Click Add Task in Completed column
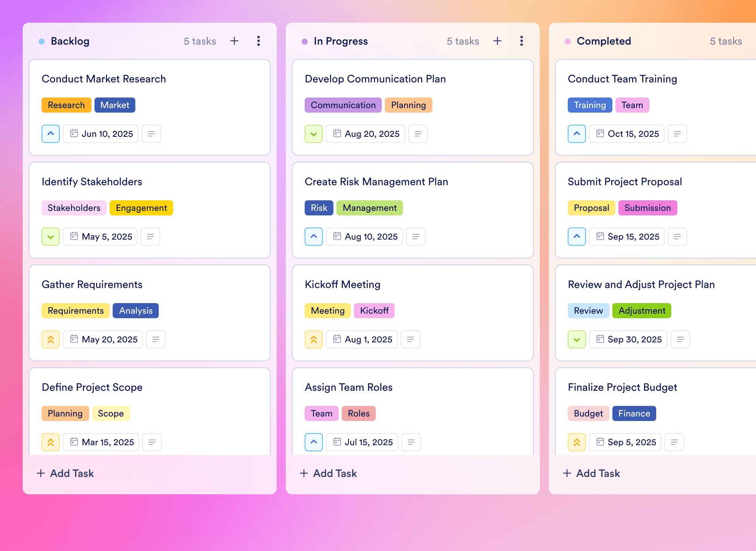756x551 pixels. [x=591, y=473]
